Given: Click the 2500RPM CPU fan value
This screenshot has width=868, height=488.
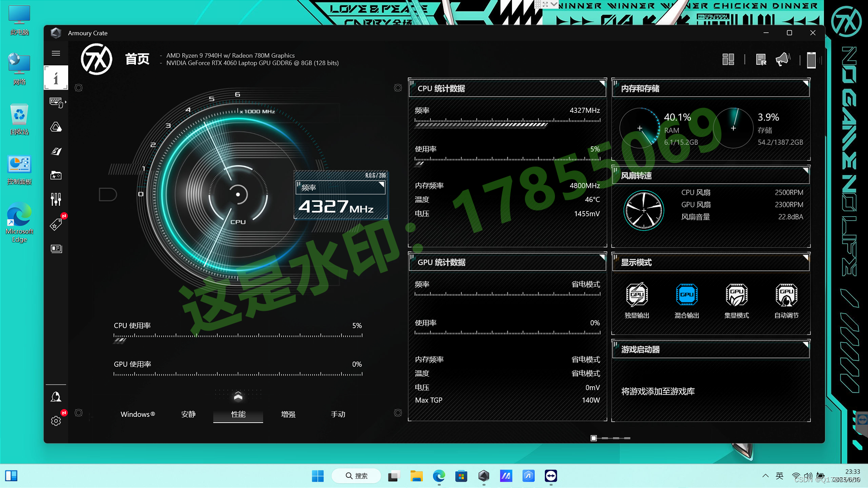Looking at the screenshot, I should (x=789, y=192).
